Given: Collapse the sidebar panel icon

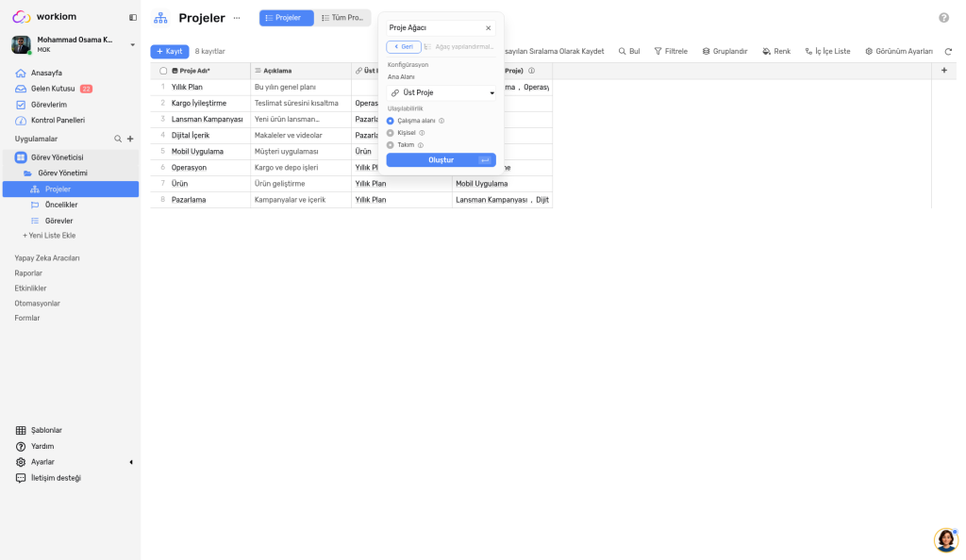Looking at the screenshot, I should pyautogui.click(x=132, y=17).
